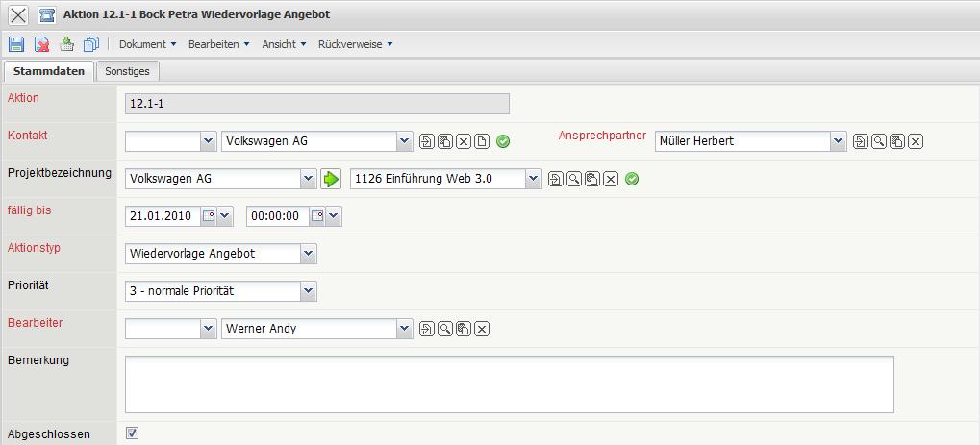This screenshot has width=980, height=445.
Task: Clear Ansprechpartner with the X icon
Action: click(x=916, y=142)
